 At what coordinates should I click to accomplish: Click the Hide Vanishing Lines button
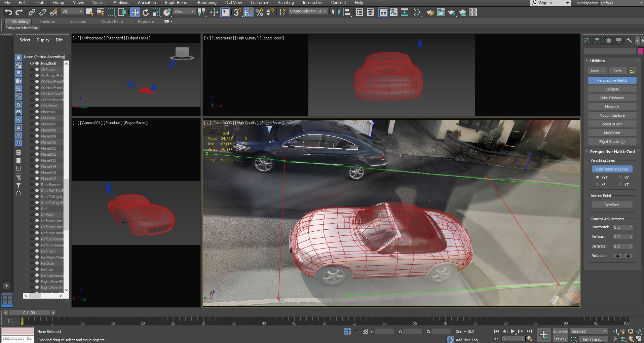click(x=612, y=169)
